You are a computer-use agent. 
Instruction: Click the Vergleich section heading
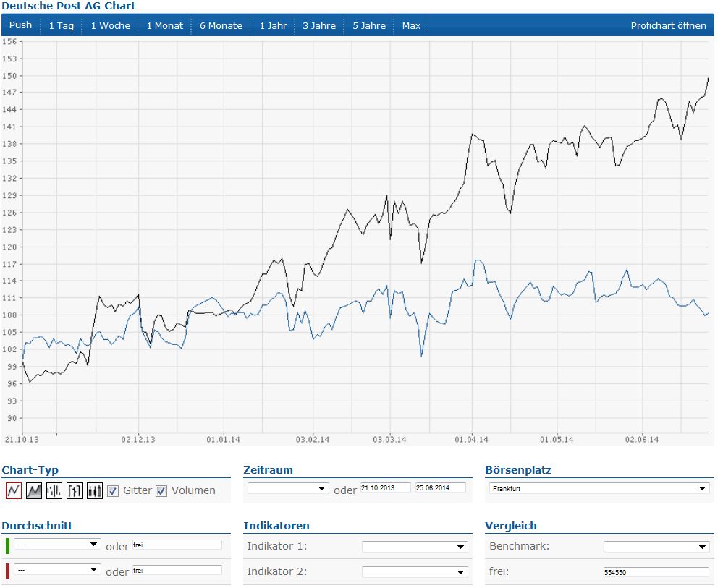pos(510,526)
